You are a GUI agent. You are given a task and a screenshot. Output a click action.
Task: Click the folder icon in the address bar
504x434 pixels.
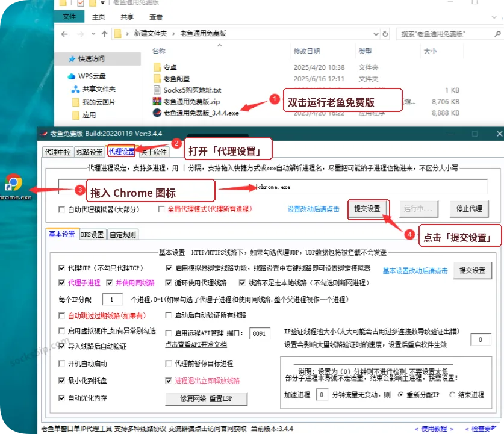click(x=118, y=34)
